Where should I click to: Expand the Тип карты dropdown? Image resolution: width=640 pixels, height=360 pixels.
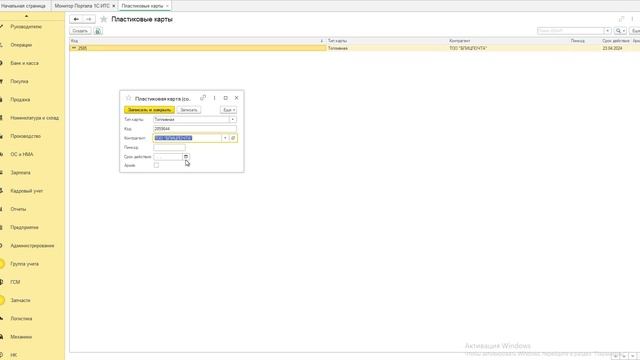click(233, 120)
